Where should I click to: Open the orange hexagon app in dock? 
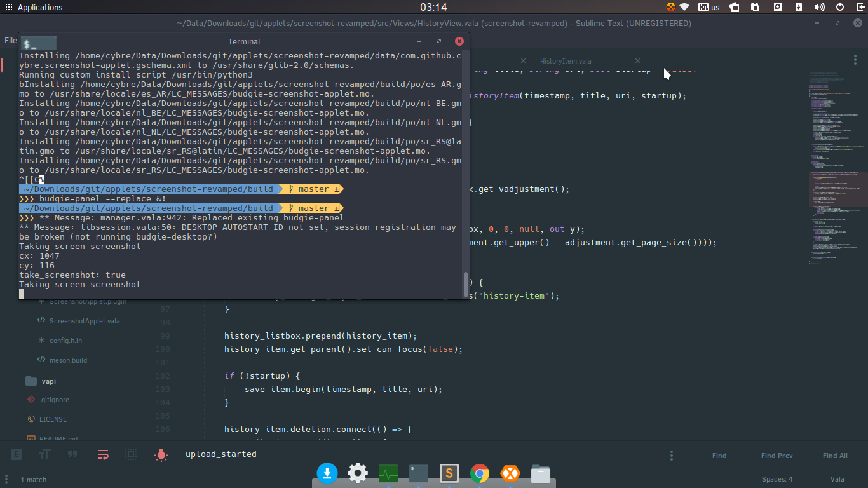(x=510, y=473)
